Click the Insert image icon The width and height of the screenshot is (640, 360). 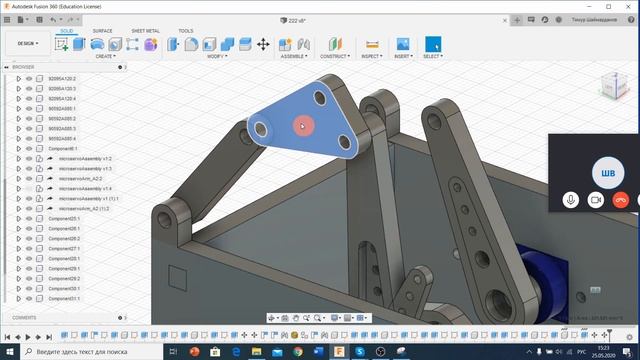coord(403,44)
